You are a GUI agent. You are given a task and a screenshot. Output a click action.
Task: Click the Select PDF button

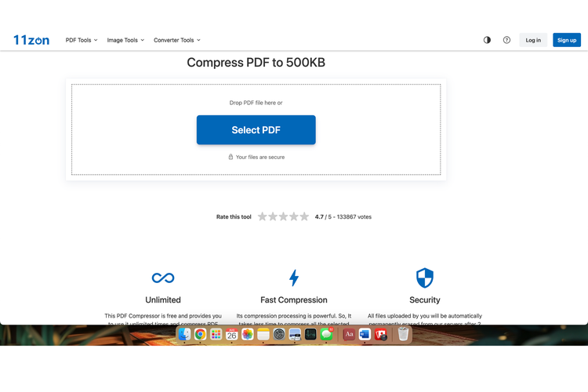point(256,130)
